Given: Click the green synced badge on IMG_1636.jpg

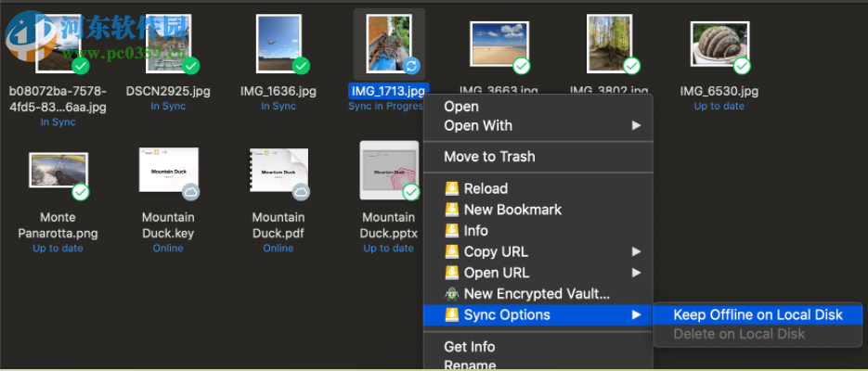Looking at the screenshot, I should click(x=301, y=66).
